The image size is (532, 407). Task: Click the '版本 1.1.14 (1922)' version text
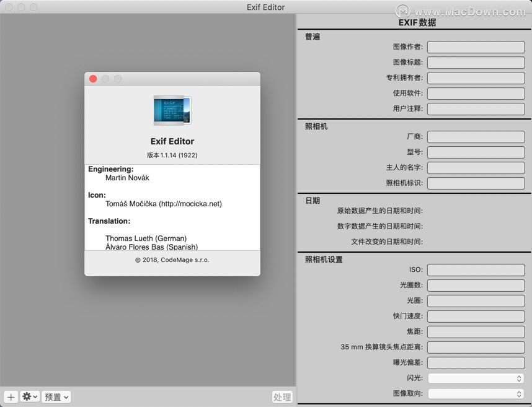tap(172, 155)
